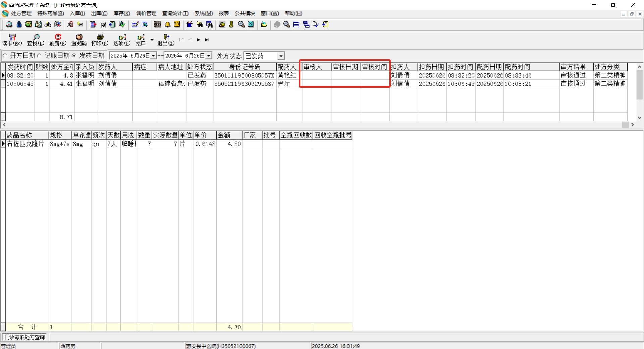Exit the query with 退出(X)
Screen dimensions: 644x349
pos(166,40)
